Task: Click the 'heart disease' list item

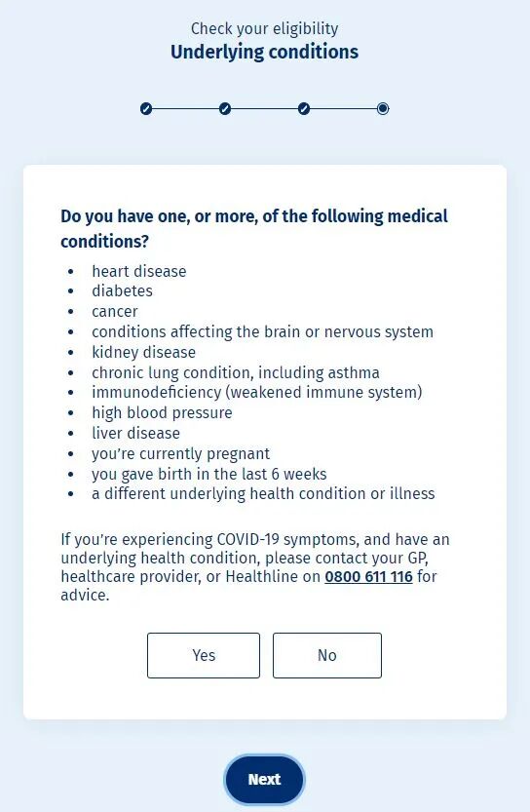Action: [138, 271]
